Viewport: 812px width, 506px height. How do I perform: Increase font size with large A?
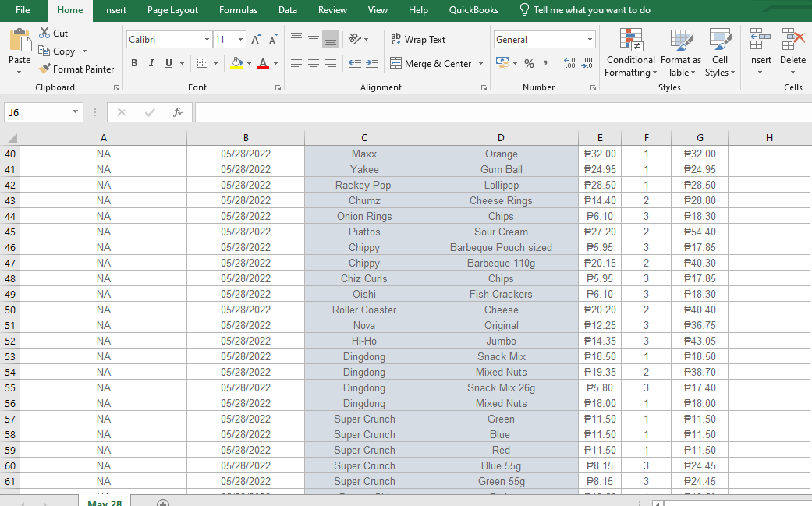pos(256,39)
